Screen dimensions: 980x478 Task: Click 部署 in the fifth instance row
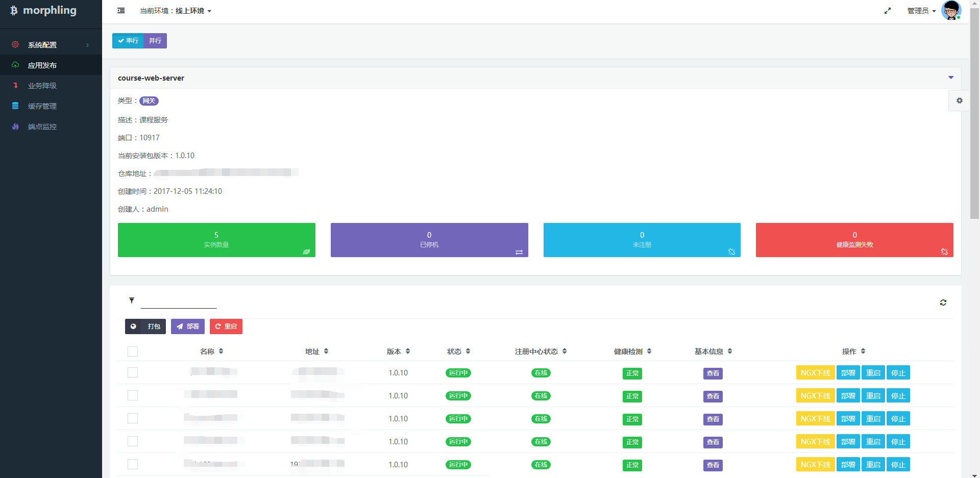pyautogui.click(x=848, y=465)
